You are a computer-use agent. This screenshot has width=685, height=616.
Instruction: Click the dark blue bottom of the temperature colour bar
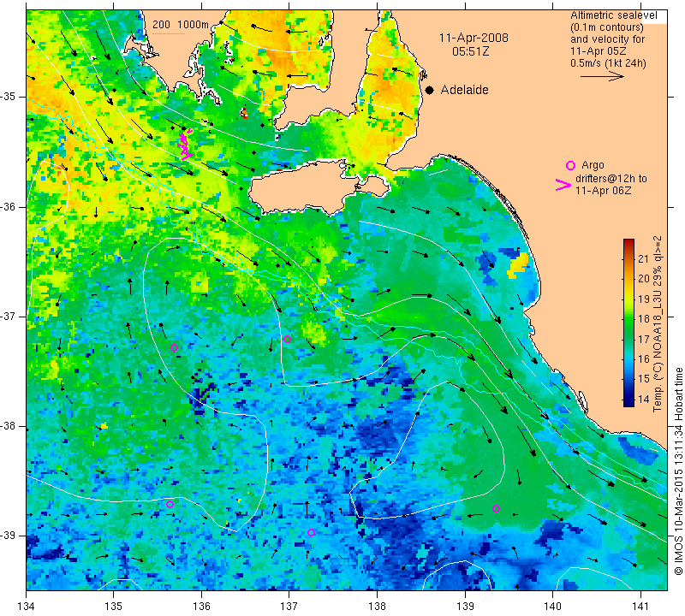pos(628,402)
